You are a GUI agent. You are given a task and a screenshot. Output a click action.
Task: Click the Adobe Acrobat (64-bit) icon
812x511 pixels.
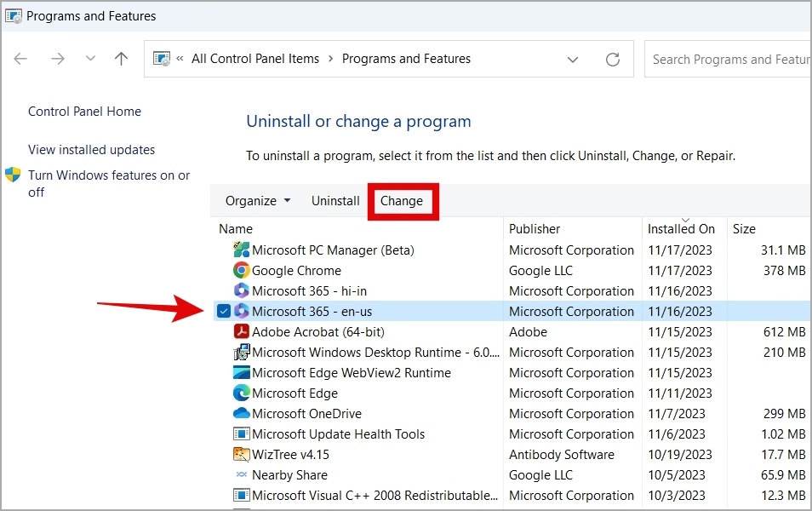pyautogui.click(x=242, y=331)
